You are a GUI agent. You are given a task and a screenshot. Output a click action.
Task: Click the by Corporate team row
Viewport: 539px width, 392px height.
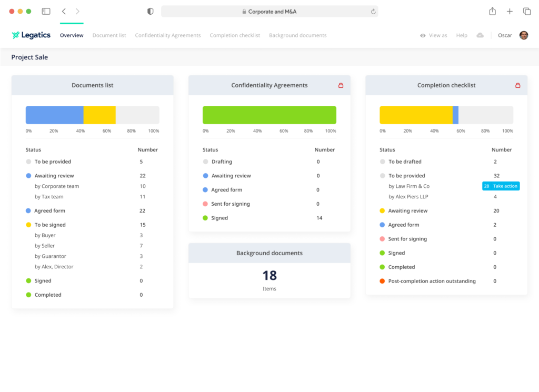[x=93, y=186]
